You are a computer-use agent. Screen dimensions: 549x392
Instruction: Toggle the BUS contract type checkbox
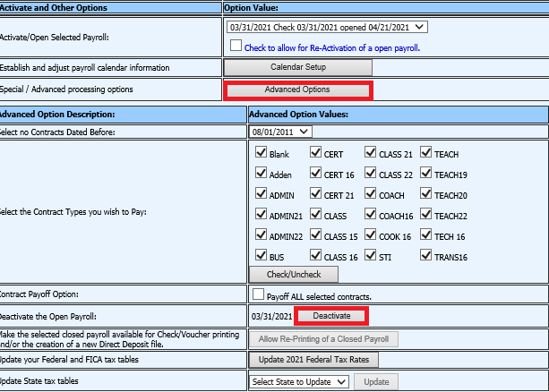pyautogui.click(x=262, y=257)
